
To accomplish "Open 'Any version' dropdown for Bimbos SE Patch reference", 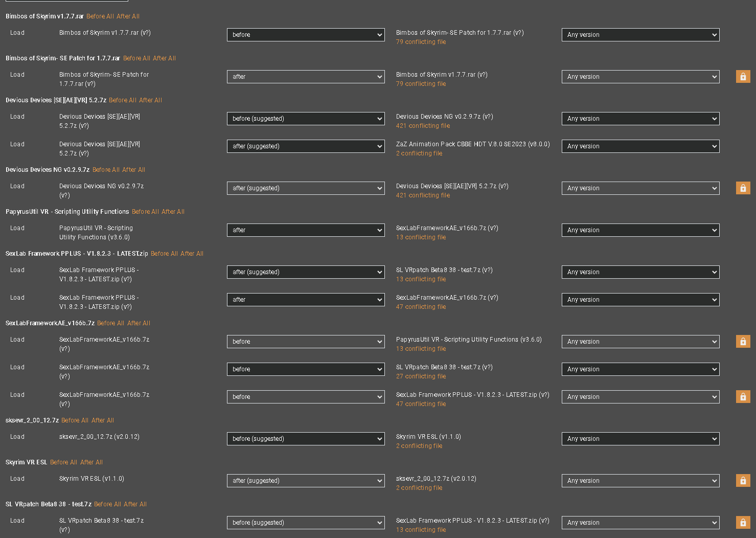I will click(x=640, y=35).
